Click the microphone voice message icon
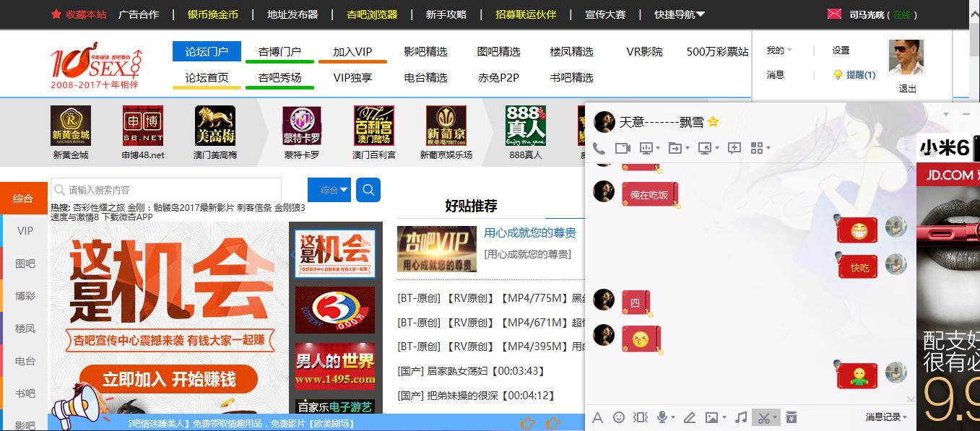The image size is (980, 431). pyautogui.click(x=662, y=417)
